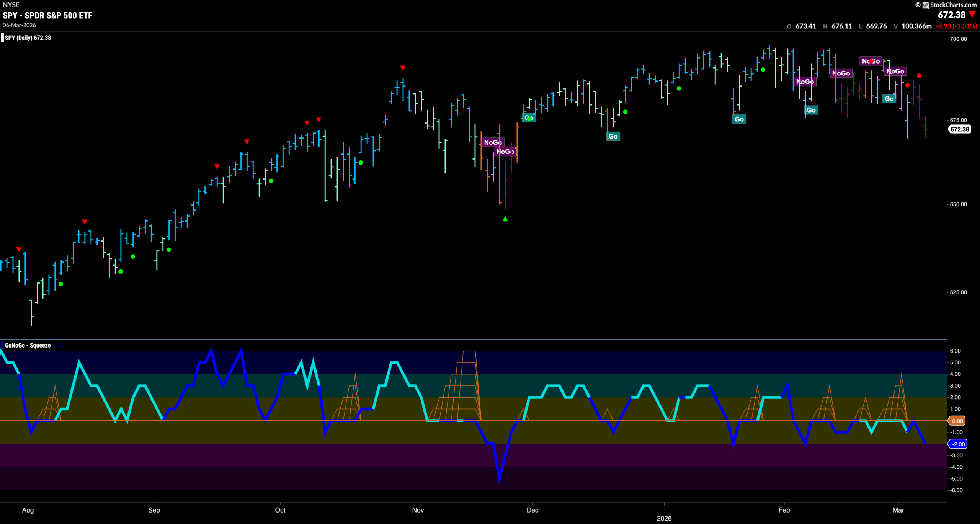Screen dimensions: 980x524
Task: Click the Go label in mid-January
Action: pos(739,119)
